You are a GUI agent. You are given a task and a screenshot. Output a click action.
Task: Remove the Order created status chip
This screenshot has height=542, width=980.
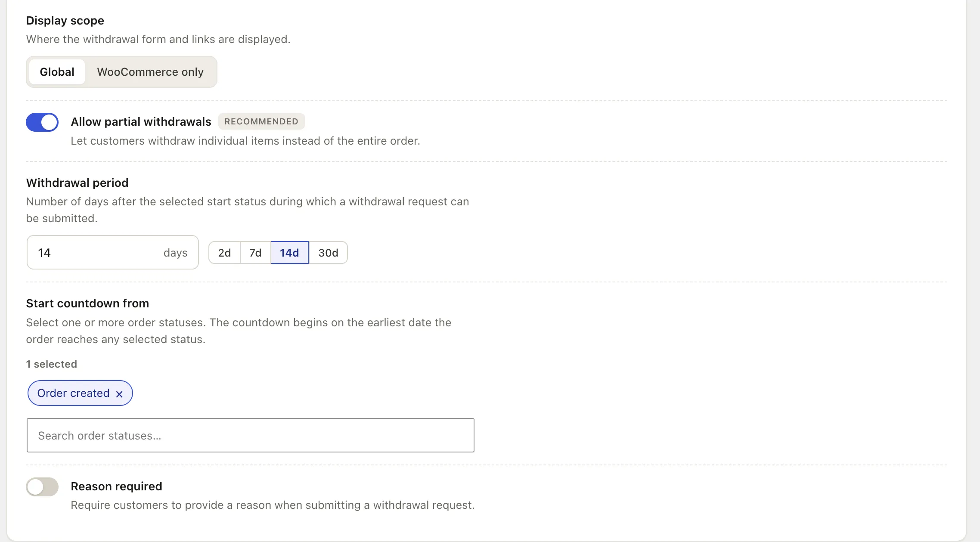click(x=119, y=394)
